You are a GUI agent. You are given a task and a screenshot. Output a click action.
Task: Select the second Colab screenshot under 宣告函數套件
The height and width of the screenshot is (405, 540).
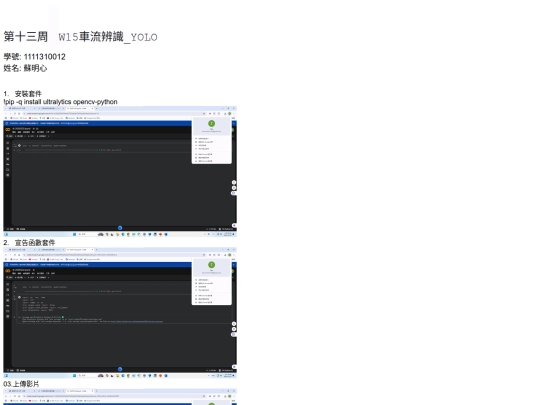pos(120,313)
